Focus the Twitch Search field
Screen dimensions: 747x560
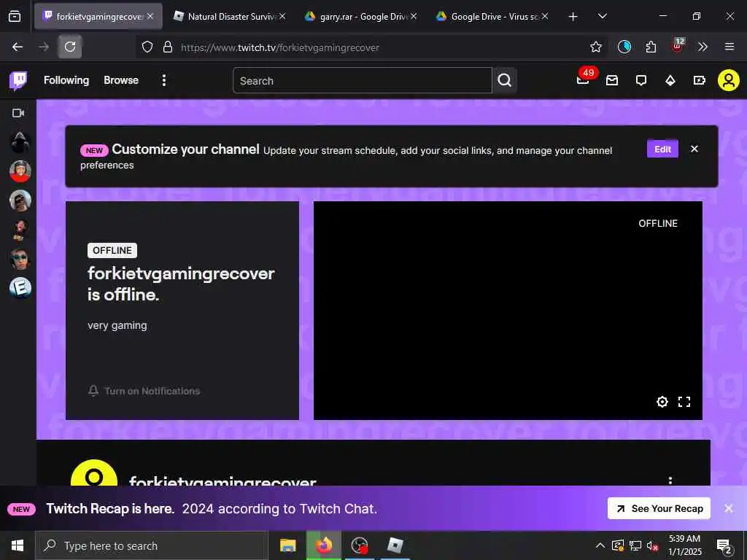tap(362, 80)
